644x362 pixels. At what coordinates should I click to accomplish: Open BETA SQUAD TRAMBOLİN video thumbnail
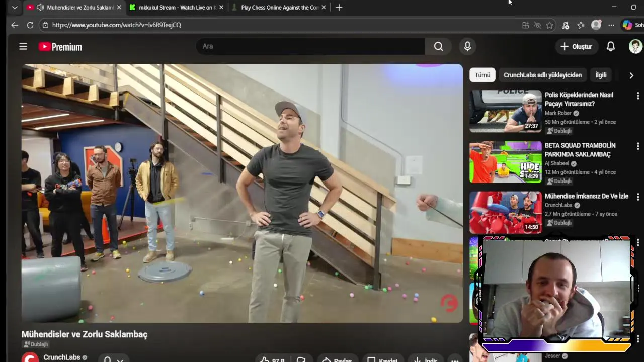505,161
